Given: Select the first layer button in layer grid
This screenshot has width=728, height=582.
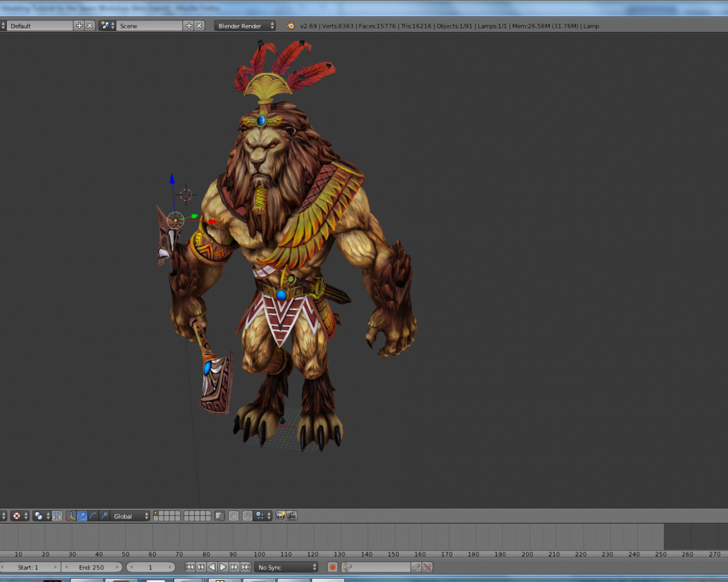Looking at the screenshot, I should point(156,513).
